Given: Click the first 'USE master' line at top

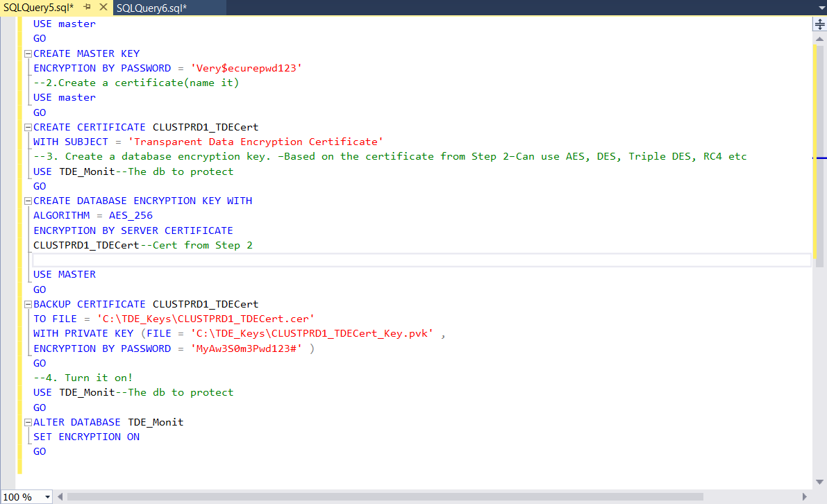Looking at the screenshot, I should [x=65, y=24].
